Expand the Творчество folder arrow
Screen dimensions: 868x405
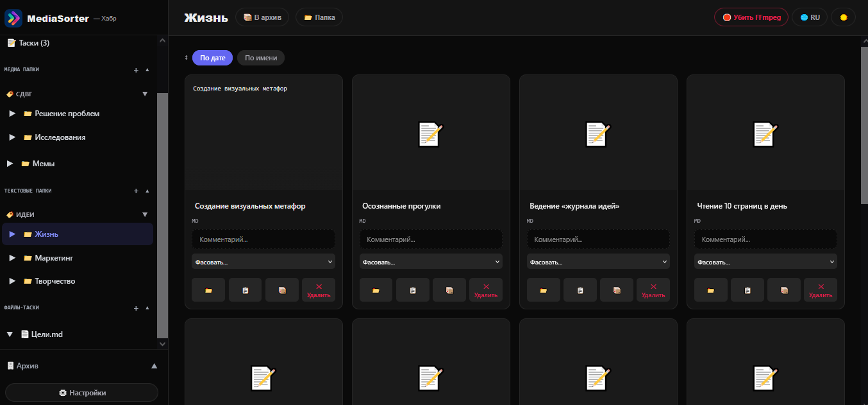pos(12,281)
